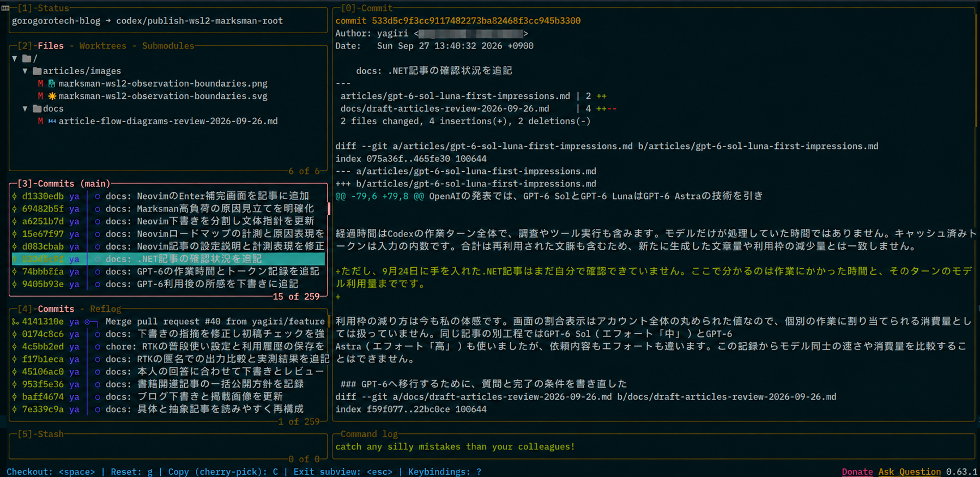Select commit d1330edb about Neovim Enter completion
This screenshot has height=477, width=980.
[x=168, y=196]
